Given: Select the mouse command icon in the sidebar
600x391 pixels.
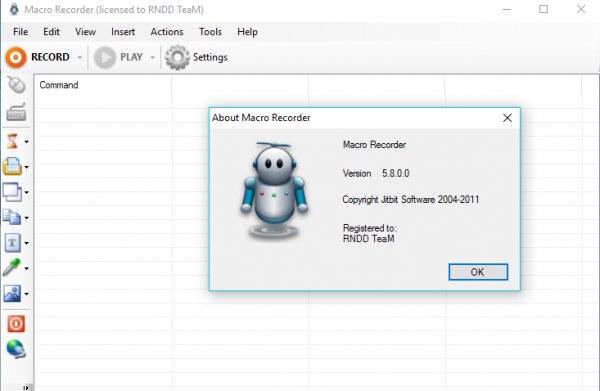Looking at the screenshot, I should [x=16, y=85].
